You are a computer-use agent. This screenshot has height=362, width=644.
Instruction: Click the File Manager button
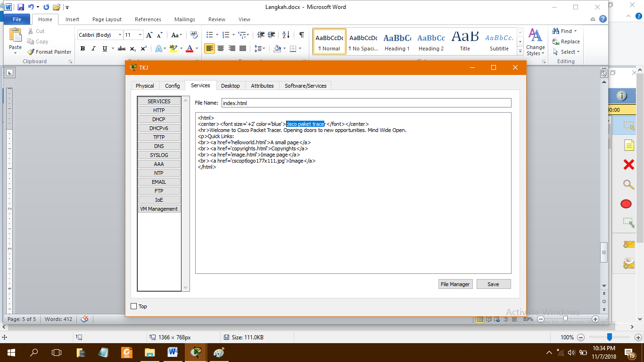point(455,284)
